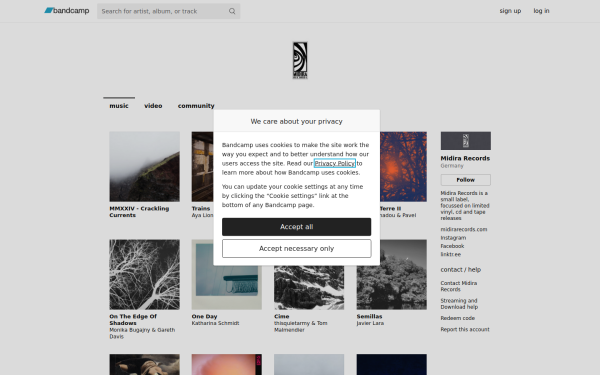Switch to the video tab

(x=153, y=106)
